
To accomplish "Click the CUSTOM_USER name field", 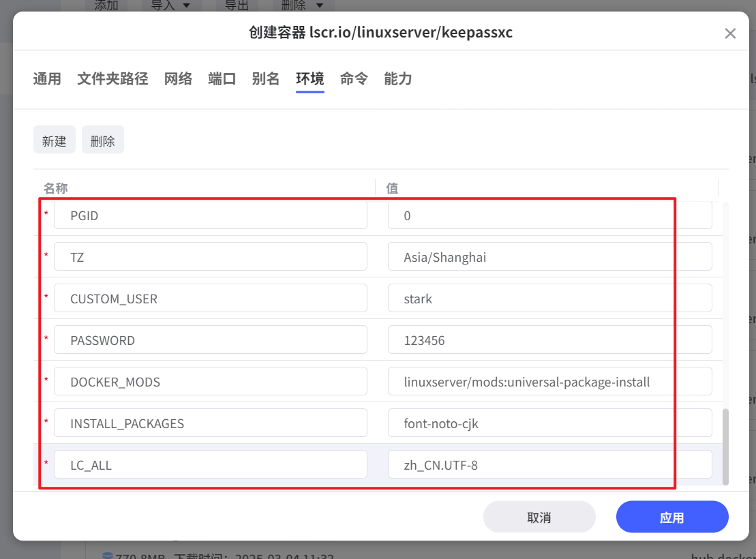I will [x=210, y=298].
